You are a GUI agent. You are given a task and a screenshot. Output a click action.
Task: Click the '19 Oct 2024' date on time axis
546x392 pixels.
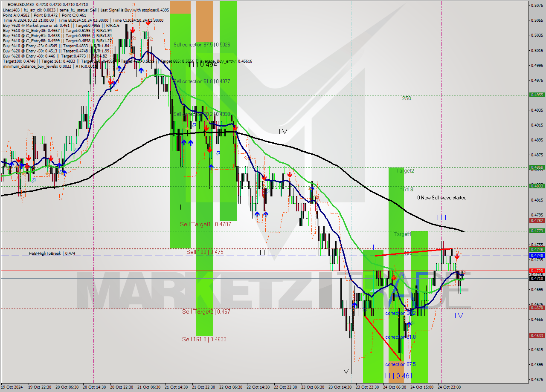click(x=13, y=387)
